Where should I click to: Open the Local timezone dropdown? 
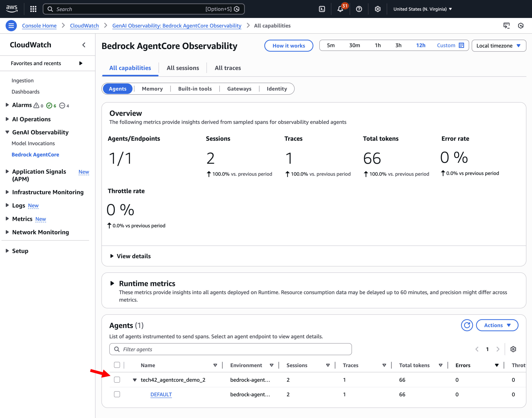click(499, 46)
